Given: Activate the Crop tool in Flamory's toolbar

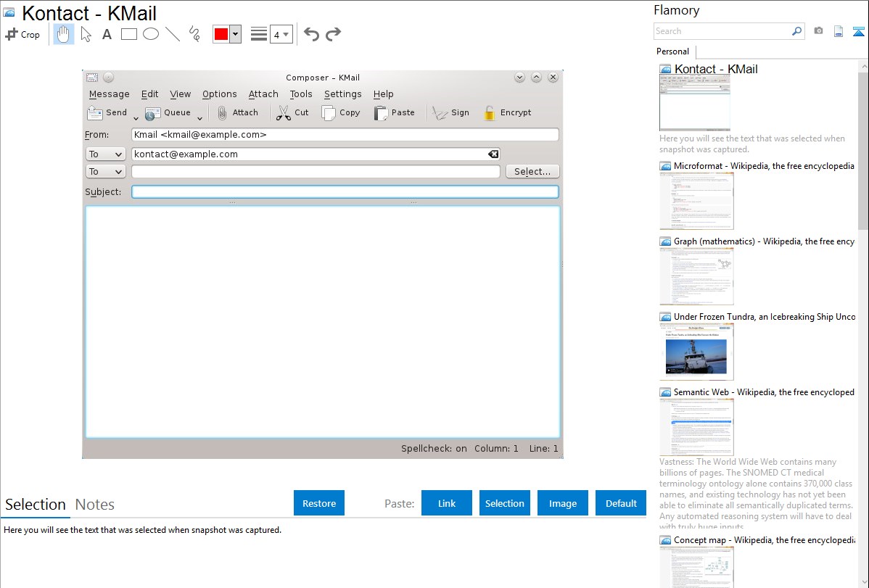Looking at the screenshot, I should [22, 34].
